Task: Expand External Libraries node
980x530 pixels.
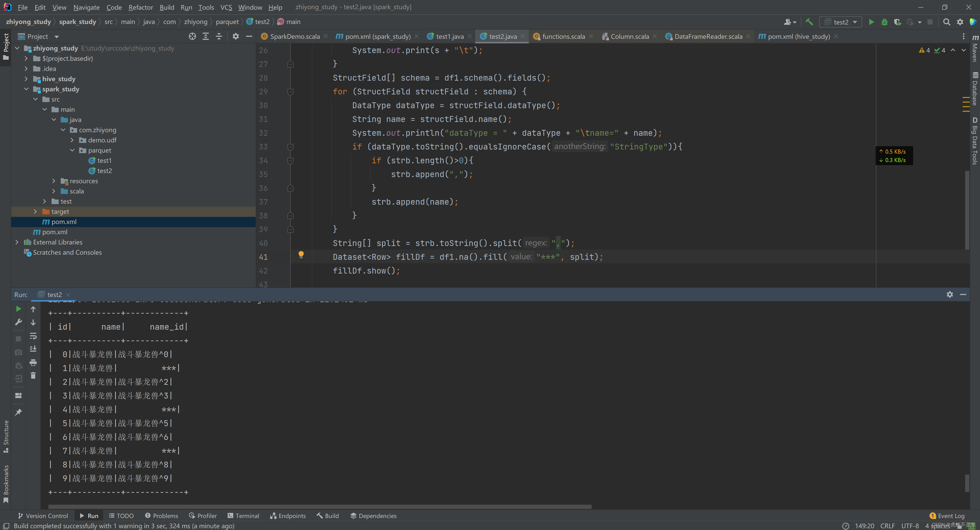Action: (17, 242)
